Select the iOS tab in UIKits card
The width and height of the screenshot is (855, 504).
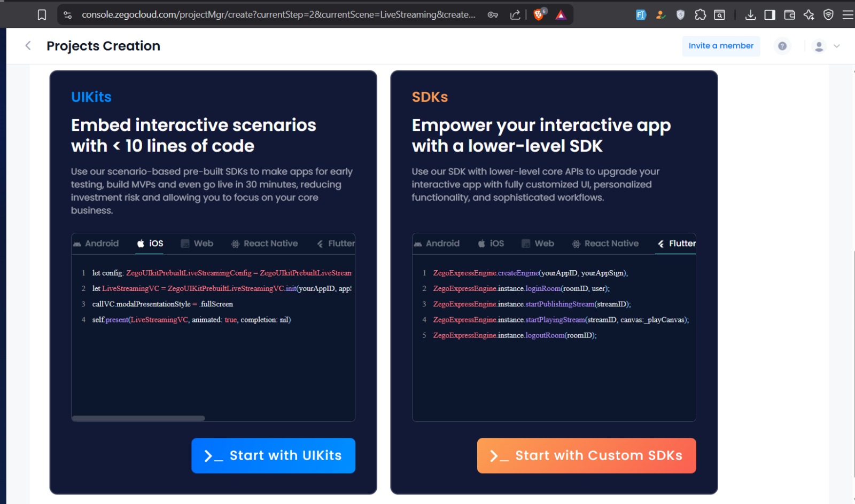click(x=150, y=243)
